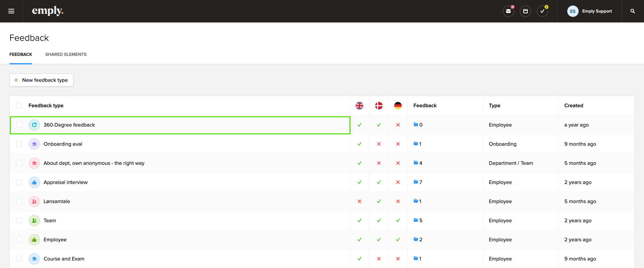Click the Appraisal interview thumbs-up icon
Viewport: 644px width, 268px height.
34,182
